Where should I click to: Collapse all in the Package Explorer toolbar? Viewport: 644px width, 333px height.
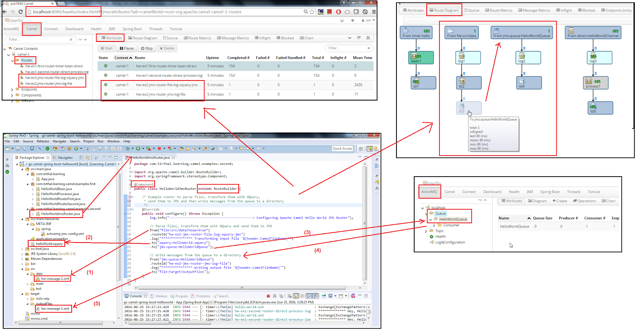[82, 157]
